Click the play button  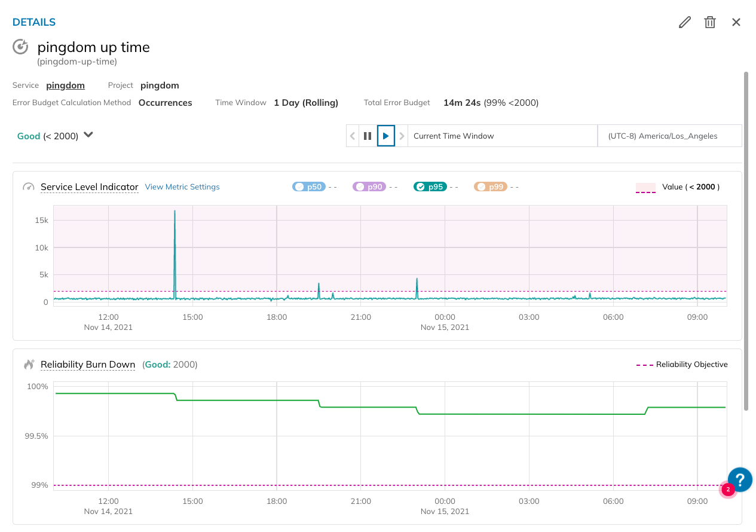pyautogui.click(x=386, y=136)
